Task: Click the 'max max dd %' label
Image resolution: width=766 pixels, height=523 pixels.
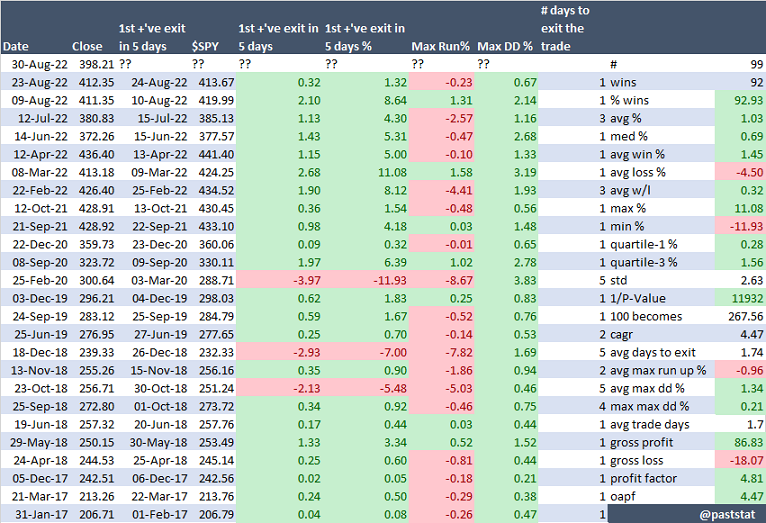Action: click(x=649, y=407)
